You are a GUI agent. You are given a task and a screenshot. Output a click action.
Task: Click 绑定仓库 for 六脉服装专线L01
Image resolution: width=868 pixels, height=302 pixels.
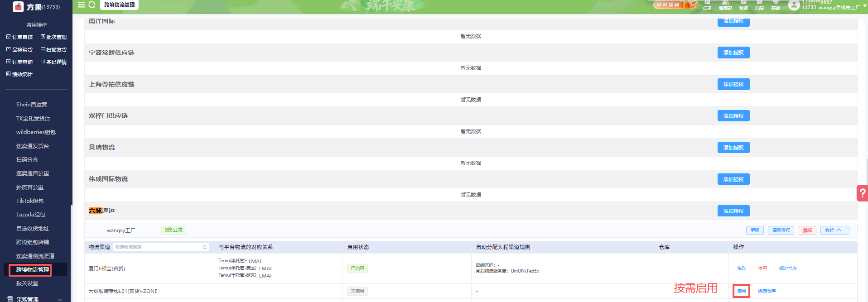767,291
